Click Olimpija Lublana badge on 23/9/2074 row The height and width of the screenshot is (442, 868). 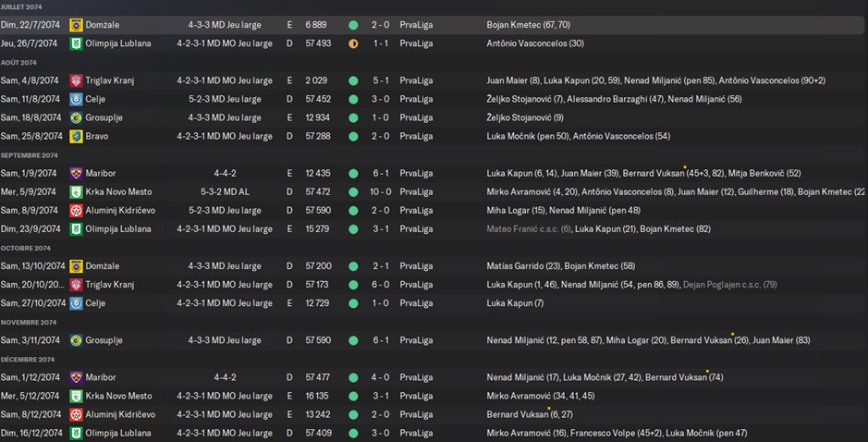(x=76, y=228)
